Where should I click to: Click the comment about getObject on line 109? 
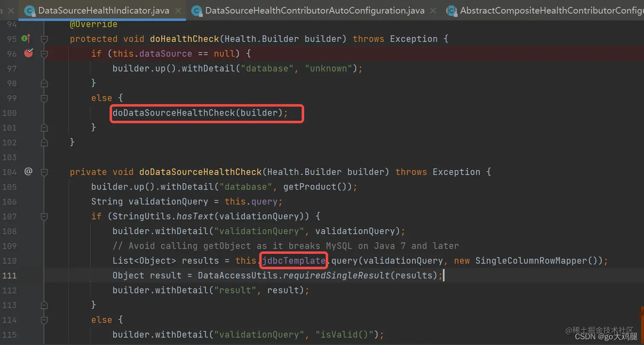286,246
